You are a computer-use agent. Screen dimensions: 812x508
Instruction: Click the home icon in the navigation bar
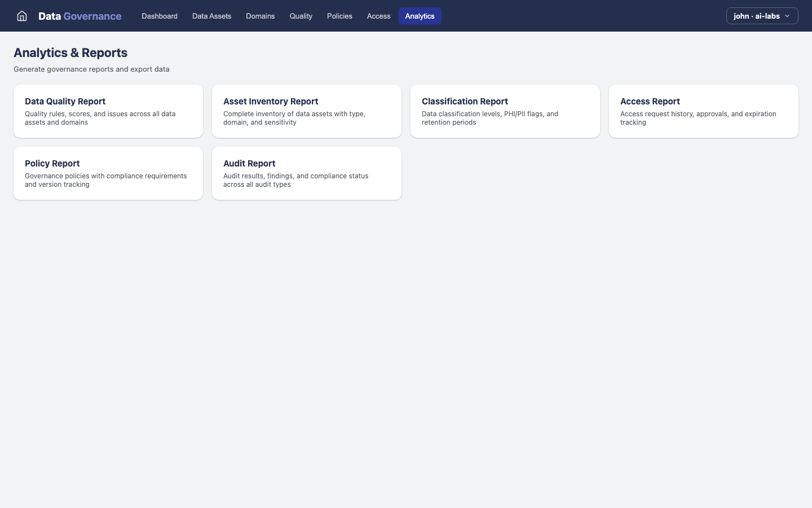tap(21, 16)
